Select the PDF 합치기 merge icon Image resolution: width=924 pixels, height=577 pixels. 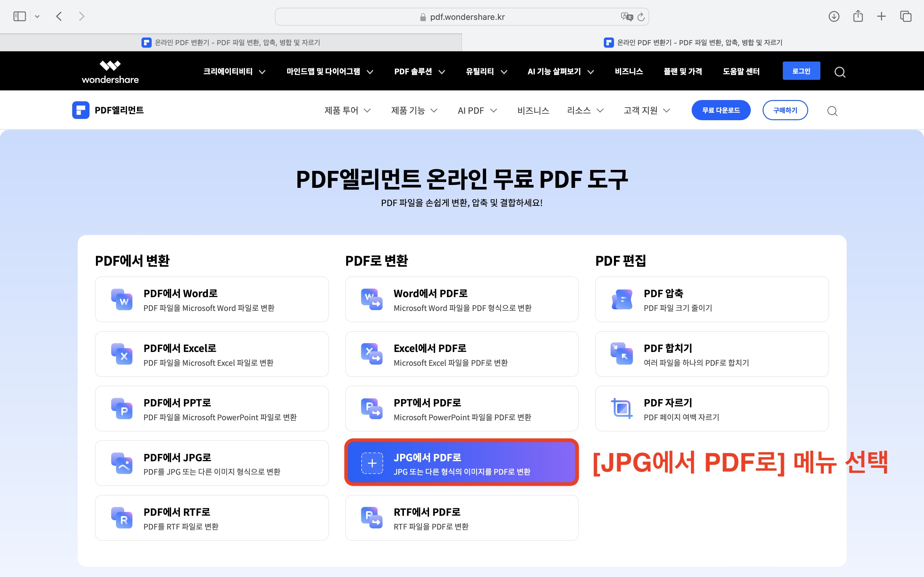(622, 354)
